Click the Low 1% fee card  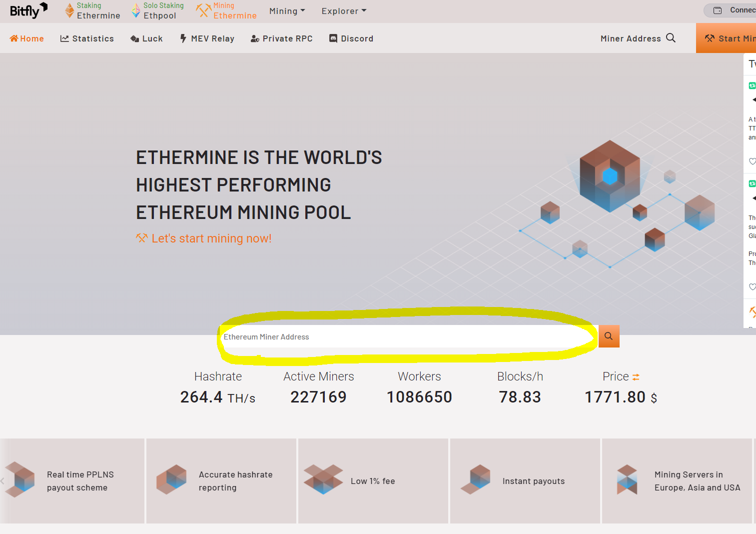pos(373,481)
